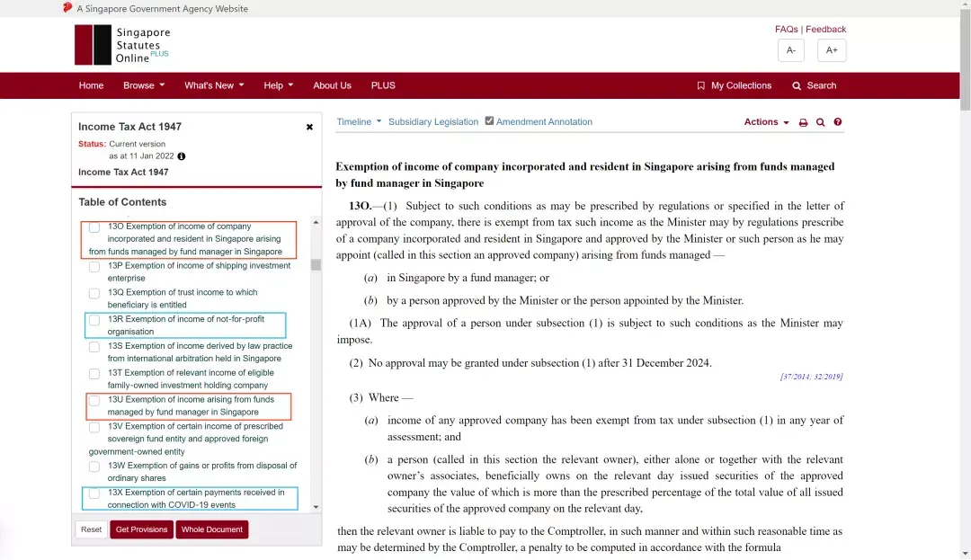Click the Income Tax Act 1947 panel title

tap(130, 126)
